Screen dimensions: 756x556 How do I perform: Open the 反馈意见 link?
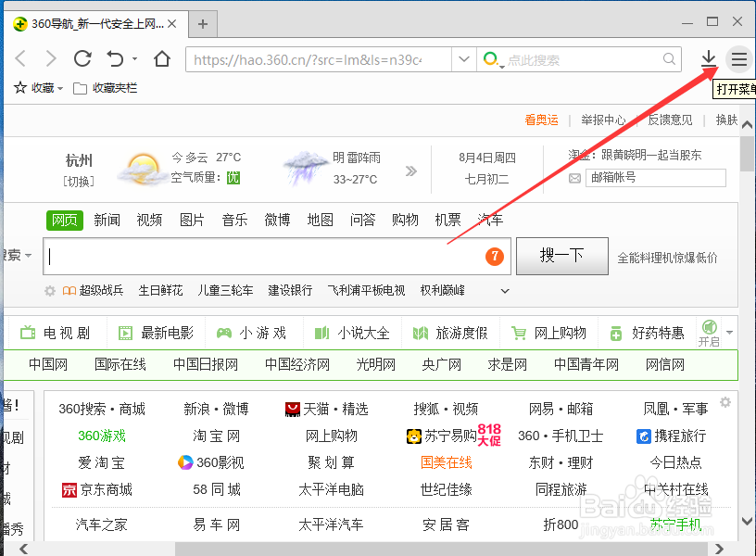[x=670, y=120]
